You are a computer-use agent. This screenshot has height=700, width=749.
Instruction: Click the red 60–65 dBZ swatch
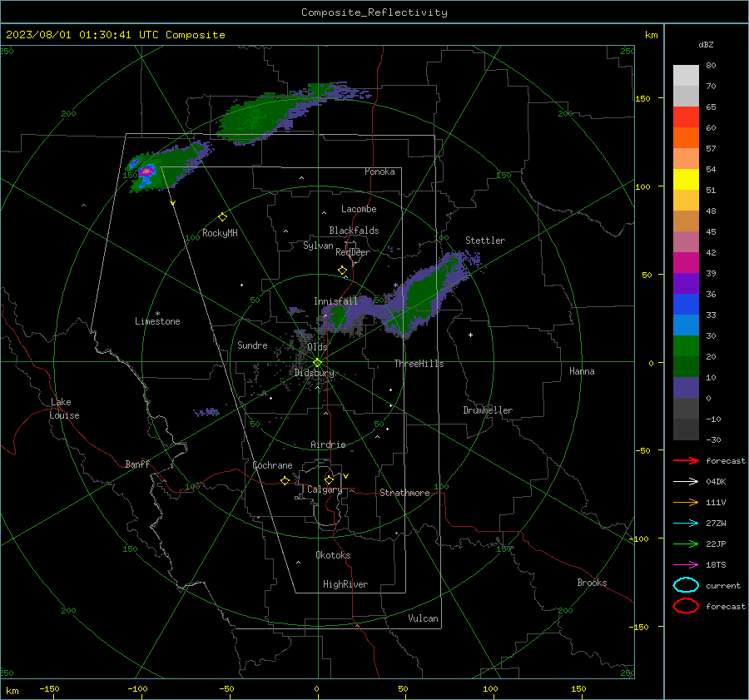click(x=686, y=117)
